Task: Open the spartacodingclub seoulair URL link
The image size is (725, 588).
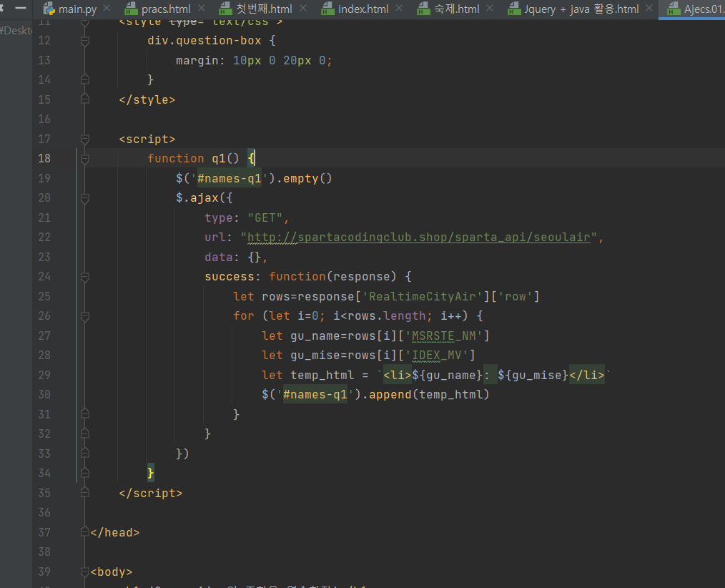Action: (419, 237)
